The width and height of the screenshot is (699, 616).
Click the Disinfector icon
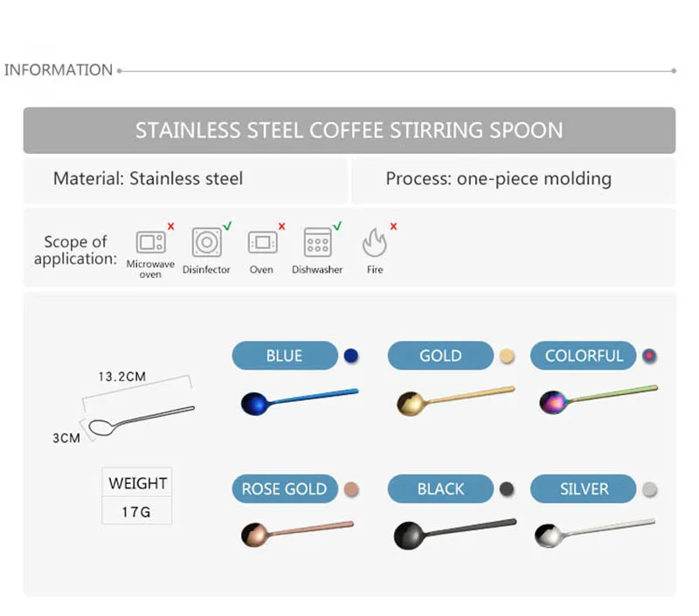(206, 242)
